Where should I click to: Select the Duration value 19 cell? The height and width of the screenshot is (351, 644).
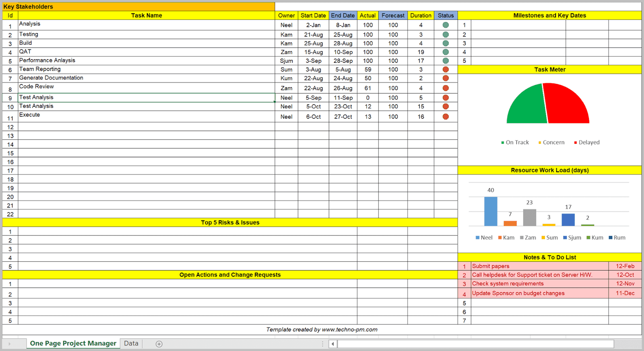[421, 52]
